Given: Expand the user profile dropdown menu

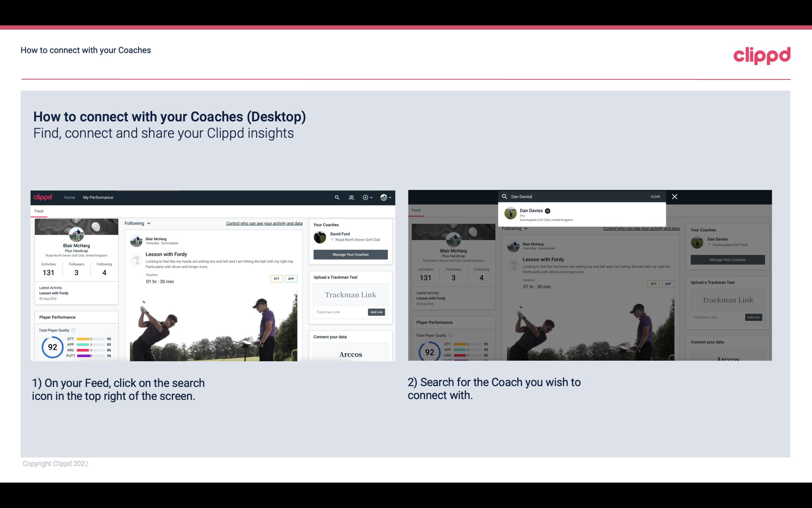Looking at the screenshot, I should [x=387, y=197].
